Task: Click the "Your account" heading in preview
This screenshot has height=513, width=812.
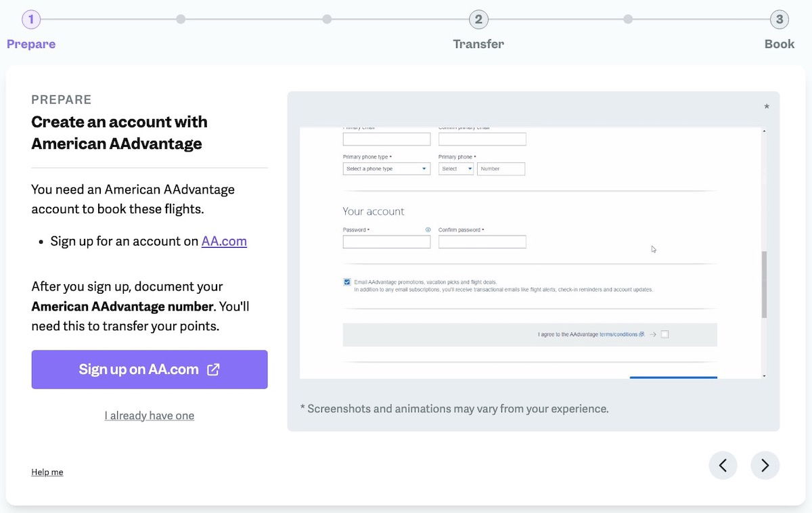Action: pyautogui.click(x=374, y=211)
